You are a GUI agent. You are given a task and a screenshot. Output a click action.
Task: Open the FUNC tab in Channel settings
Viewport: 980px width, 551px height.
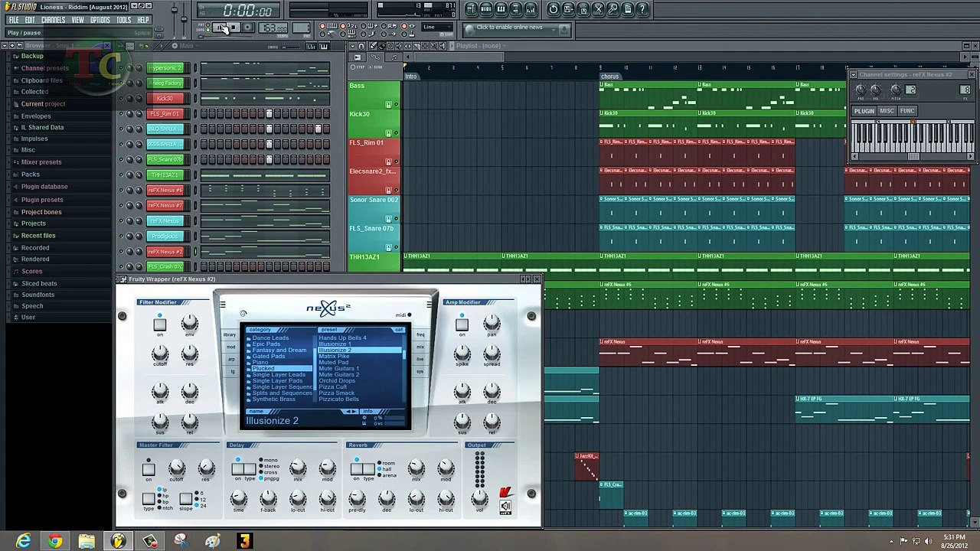point(907,111)
